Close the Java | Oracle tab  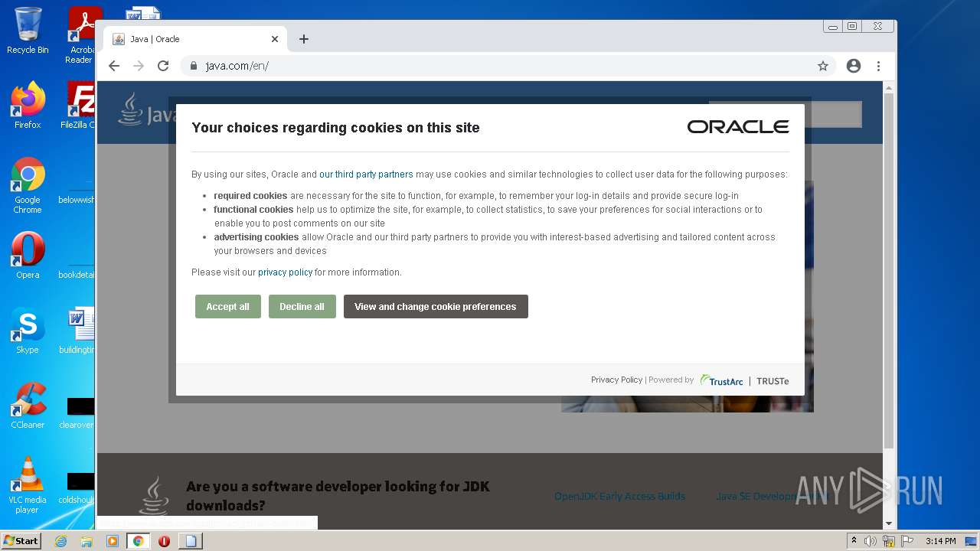tap(275, 39)
